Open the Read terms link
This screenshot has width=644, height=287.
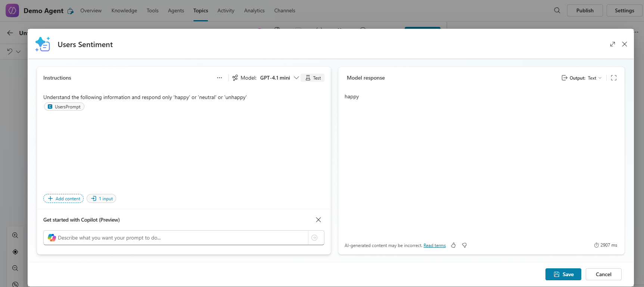coord(435,246)
